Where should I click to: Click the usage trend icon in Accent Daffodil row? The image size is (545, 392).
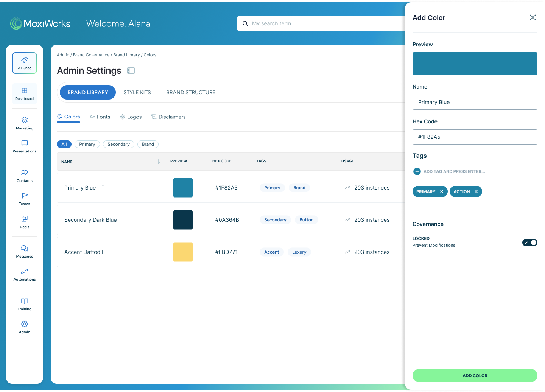tap(347, 252)
